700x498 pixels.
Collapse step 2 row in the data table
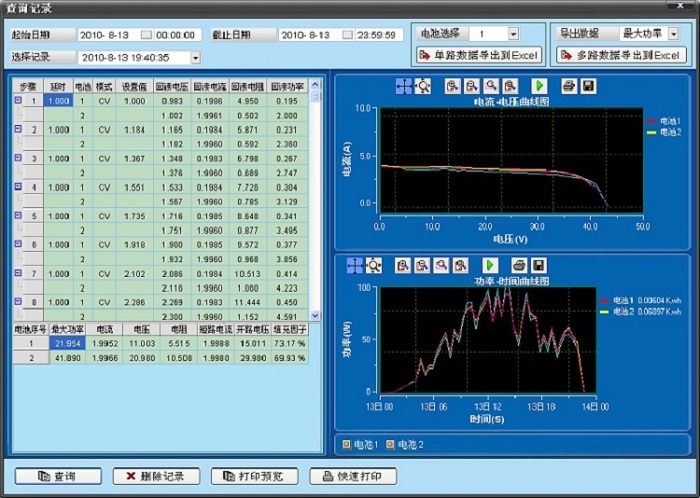pos(17,129)
